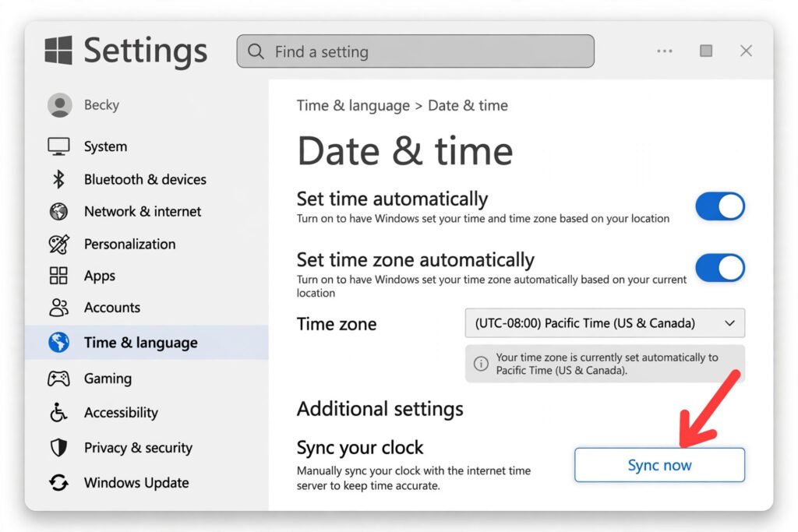Turn off Set time automatically switch

720,206
